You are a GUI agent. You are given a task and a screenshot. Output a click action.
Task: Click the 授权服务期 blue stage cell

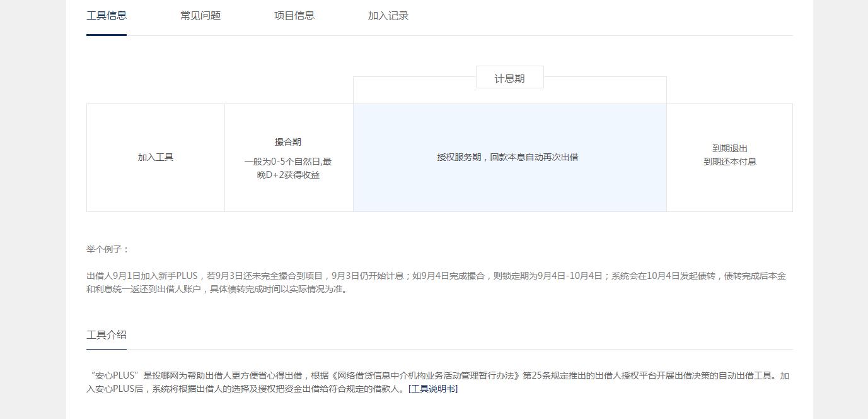tap(510, 158)
